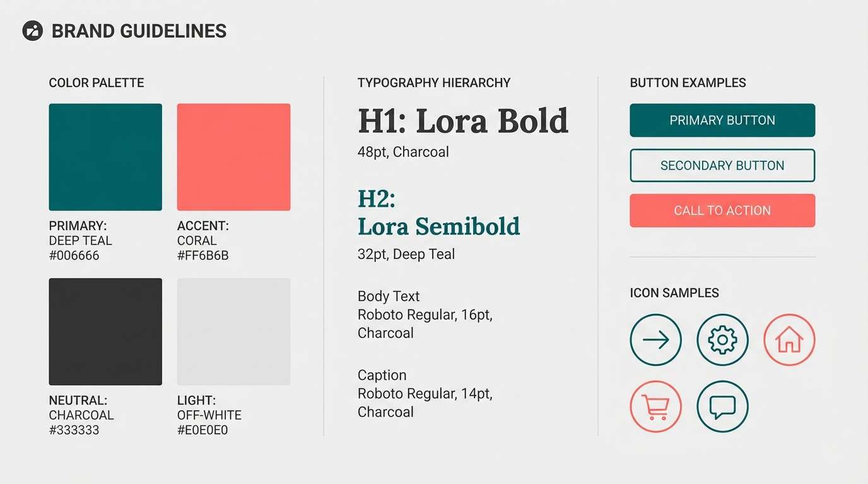Open the shopping cart icon

pyautogui.click(x=655, y=406)
